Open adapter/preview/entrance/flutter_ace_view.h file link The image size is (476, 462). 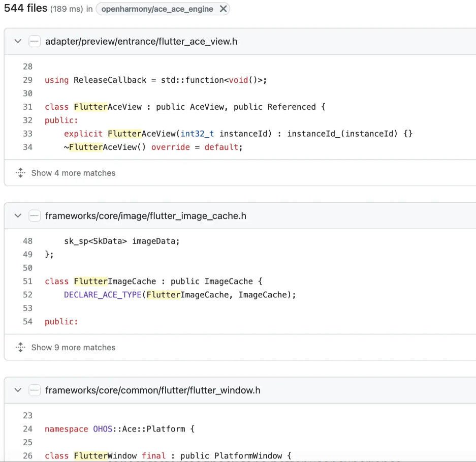pyautogui.click(x=141, y=41)
